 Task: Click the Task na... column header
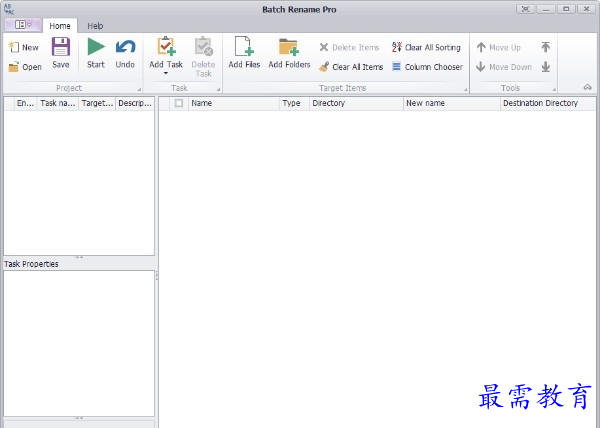pos(58,103)
